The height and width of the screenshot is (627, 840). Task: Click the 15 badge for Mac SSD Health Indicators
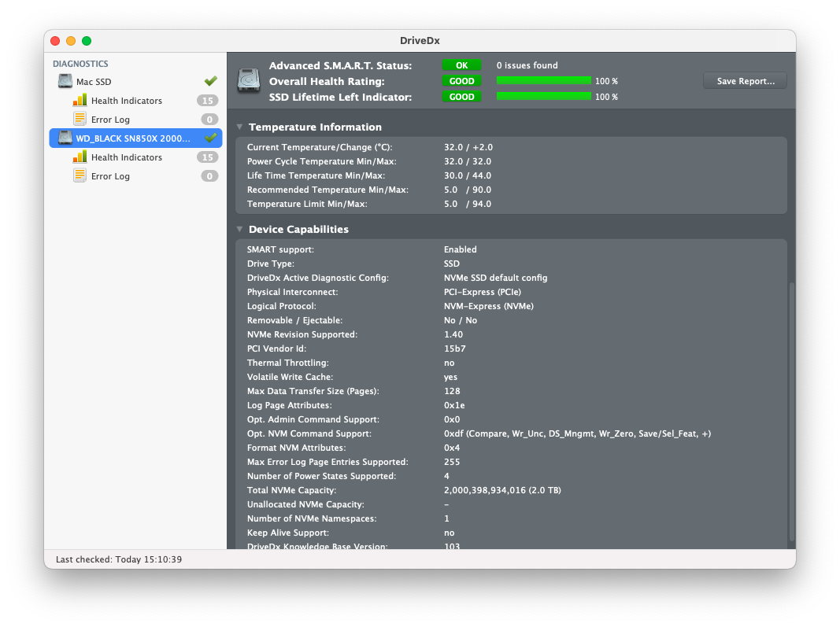coord(207,101)
